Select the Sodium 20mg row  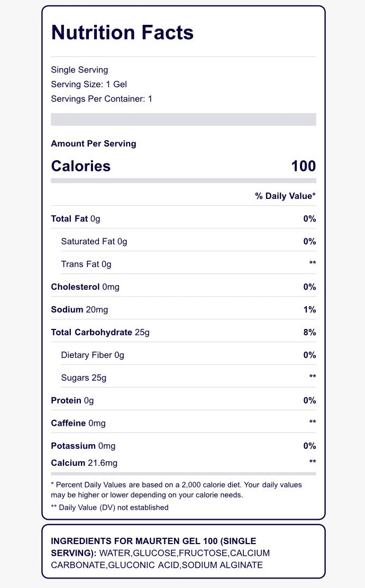coord(184,309)
